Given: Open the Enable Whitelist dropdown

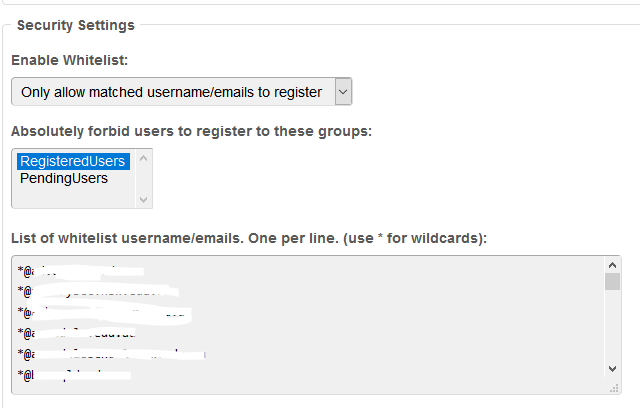Looking at the screenshot, I should click(170, 92).
